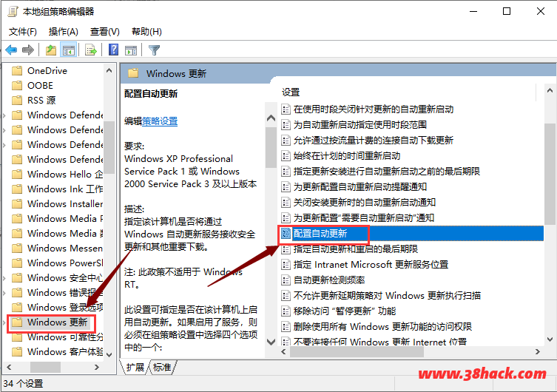Expand the Windows 安全中心 tree node arrow
Screen dimensions: 557x392
click(x=5, y=278)
